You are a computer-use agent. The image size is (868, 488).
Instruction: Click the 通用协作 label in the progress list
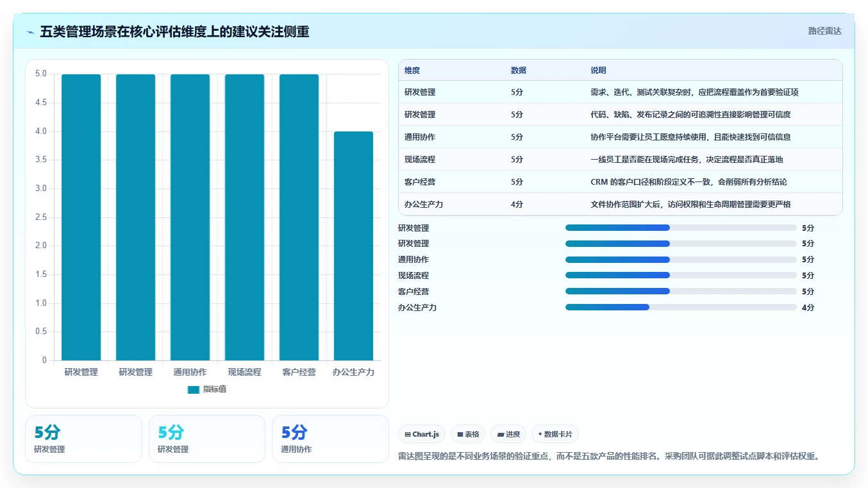click(x=413, y=260)
